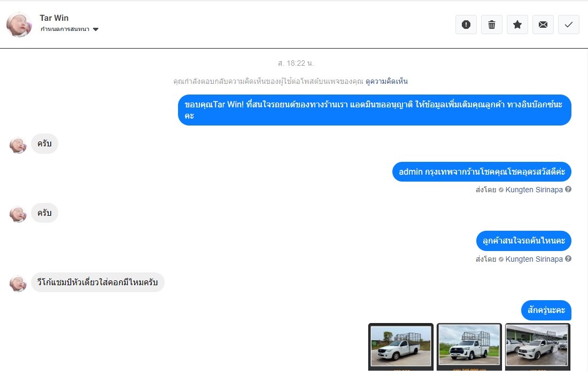Mark conversation done with checkmark icon

coord(569,25)
